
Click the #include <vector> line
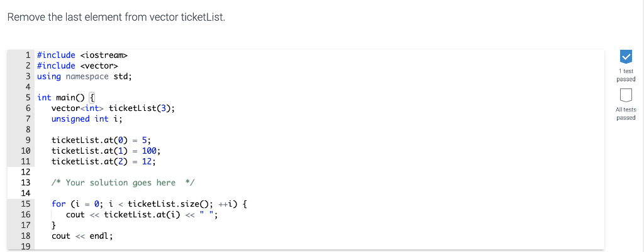click(x=77, y=66)
